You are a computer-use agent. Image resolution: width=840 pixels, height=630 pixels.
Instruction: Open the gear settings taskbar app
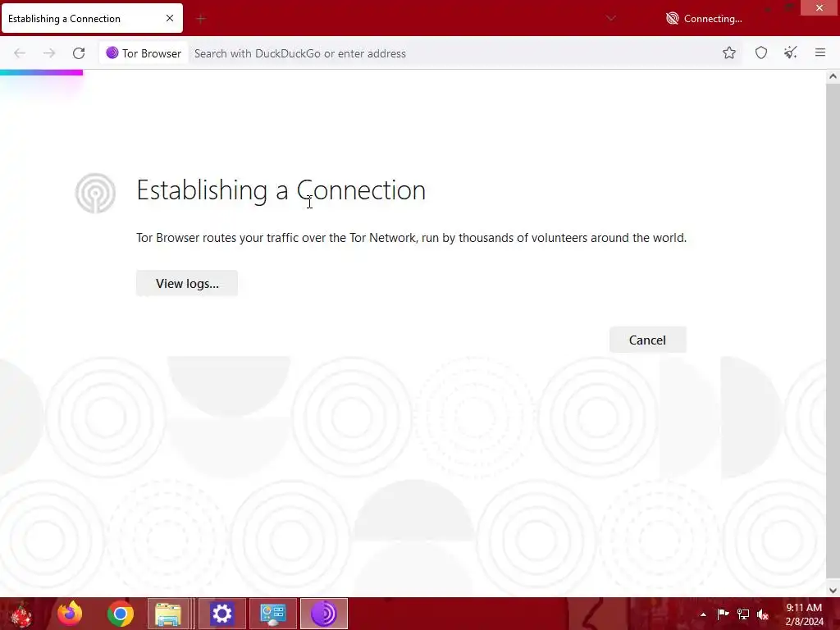[221, 614]
